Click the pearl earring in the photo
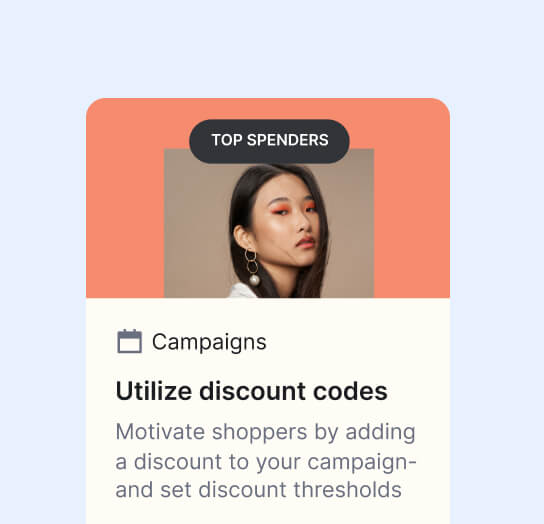 coord(254,280)
